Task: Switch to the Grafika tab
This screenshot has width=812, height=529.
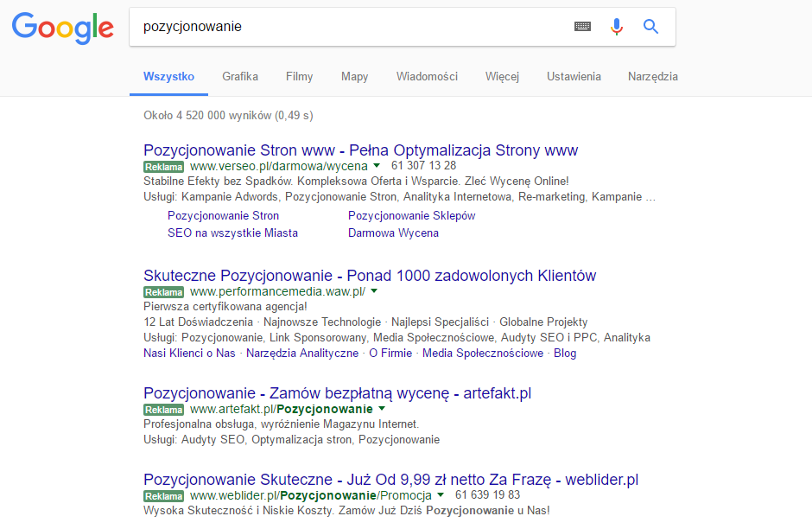Action: tap(240, 76)
